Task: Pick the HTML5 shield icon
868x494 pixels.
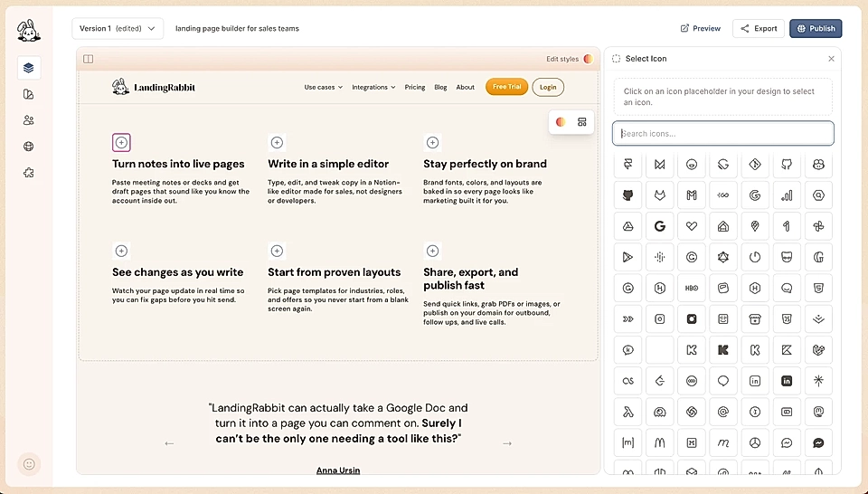Action: coord(819,289)
